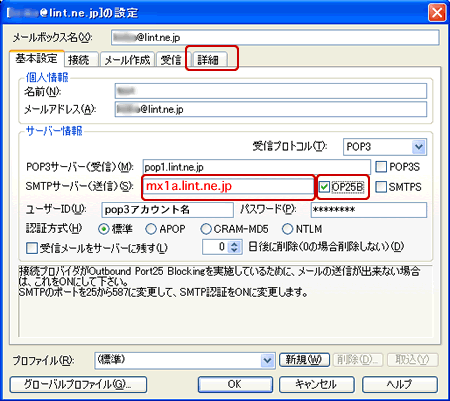Click the days-to-delete spinner arrows
The width and height of the screenshot is (450, 401).
(234, 247)
